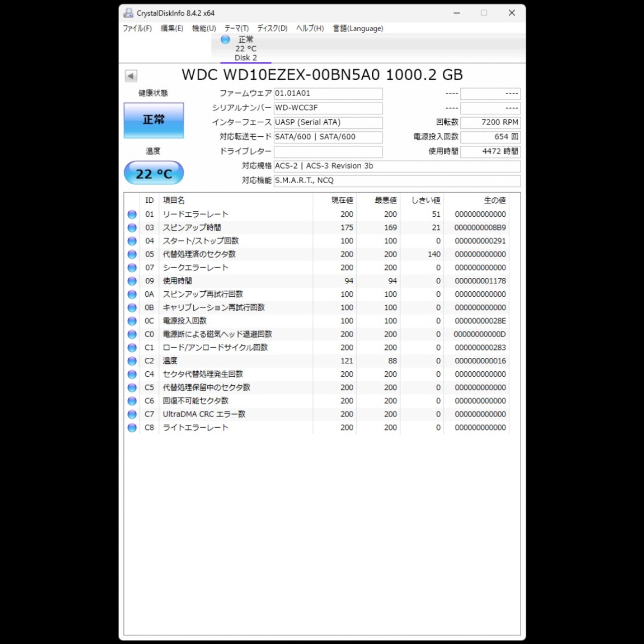Open the テーマ(T) menu
The image size is (644, 644).
tap(236, 28)
